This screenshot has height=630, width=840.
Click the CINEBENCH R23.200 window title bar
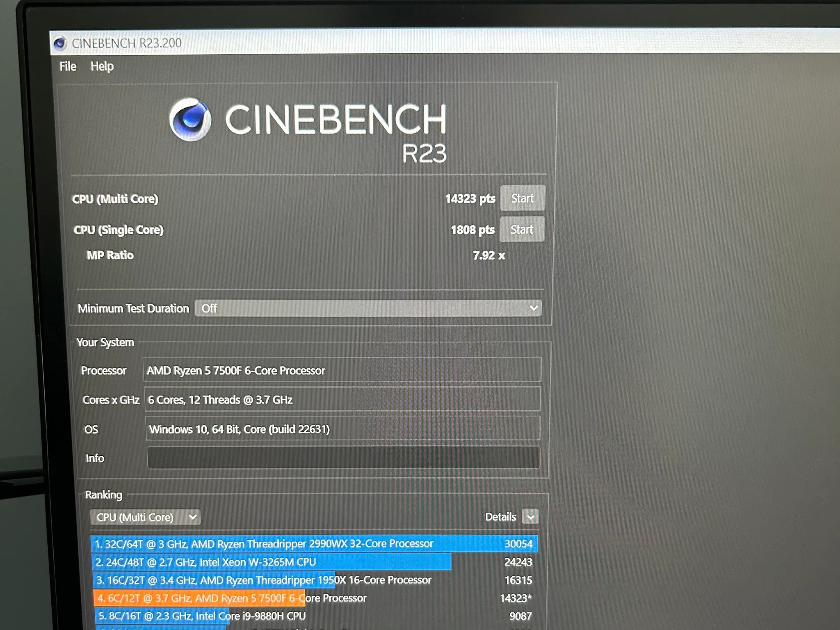pos(445,42)
